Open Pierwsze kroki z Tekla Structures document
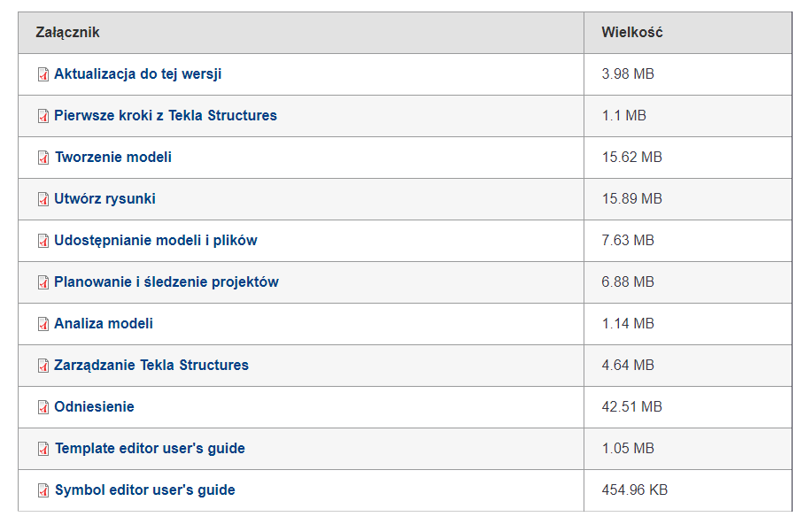Screen dimensions: 812x532 coord(166,115)
